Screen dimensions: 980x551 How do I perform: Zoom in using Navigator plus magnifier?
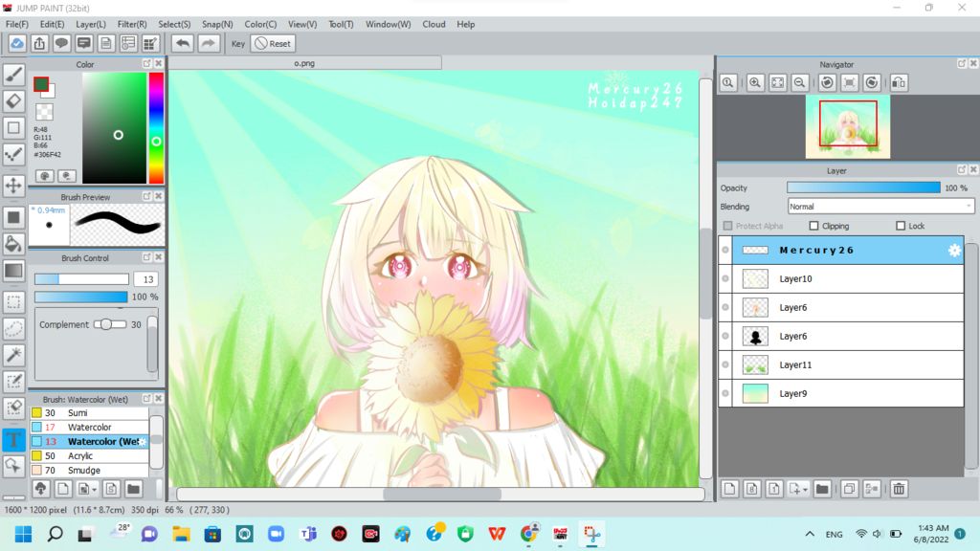[755, 82]
